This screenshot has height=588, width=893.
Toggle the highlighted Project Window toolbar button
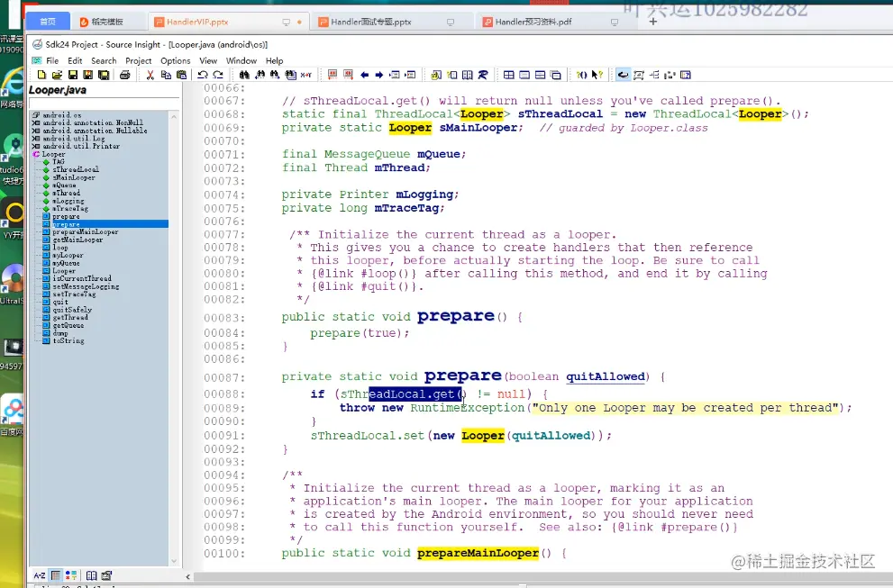coord(623,75)
